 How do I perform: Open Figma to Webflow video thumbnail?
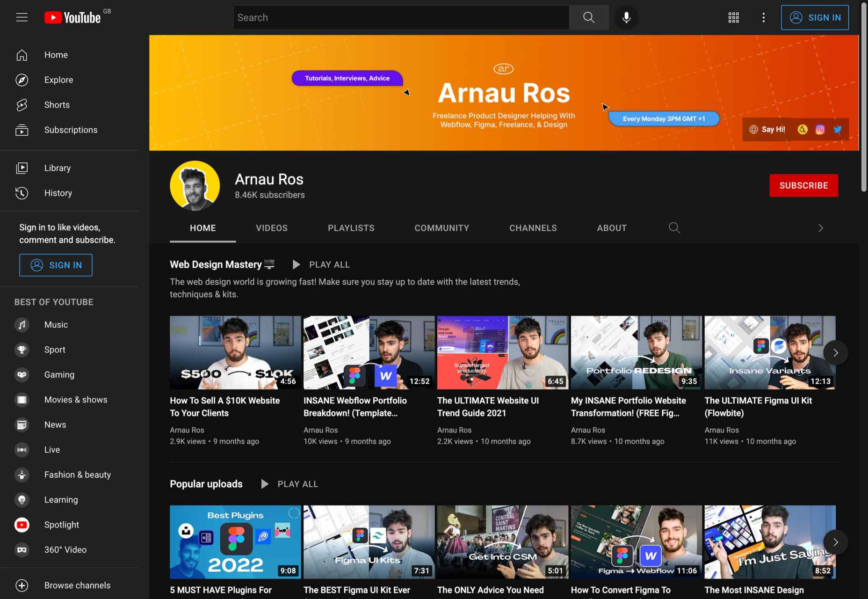point(637,542)
